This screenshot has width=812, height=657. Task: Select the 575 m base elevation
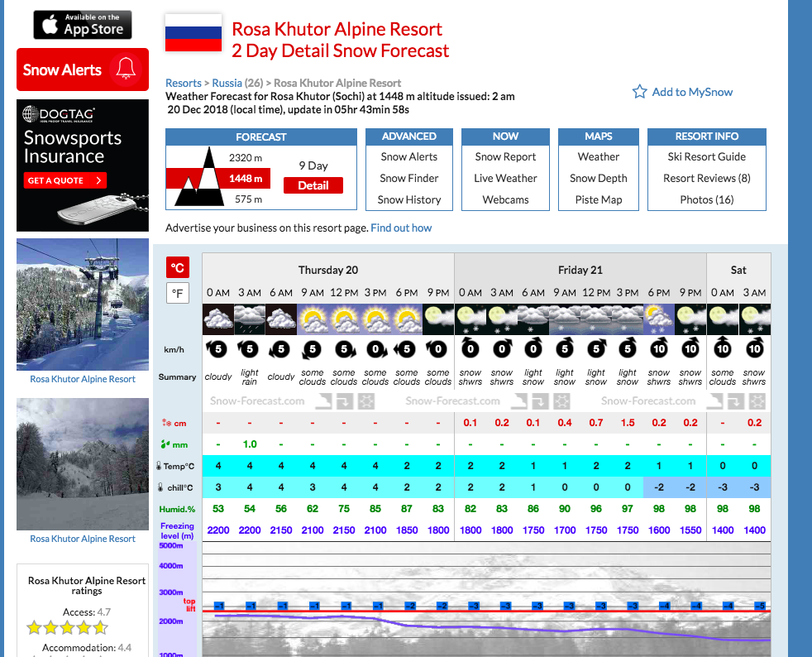(x=248, y=199)
